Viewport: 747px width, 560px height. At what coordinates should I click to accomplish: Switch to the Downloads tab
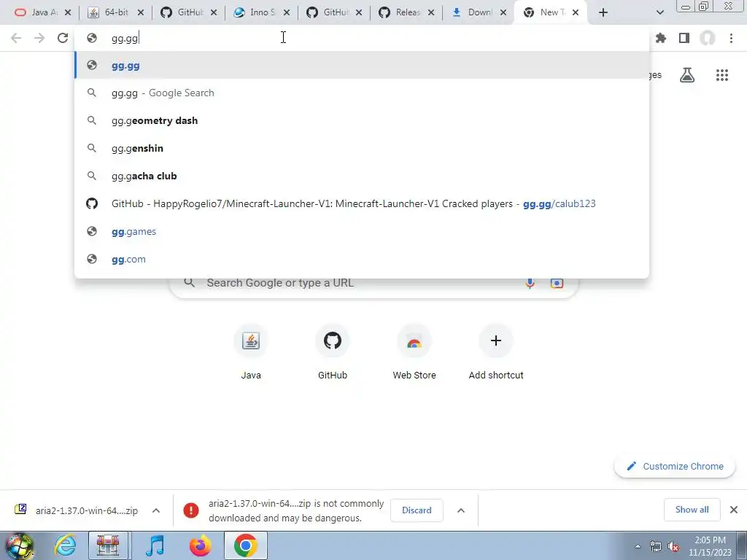473,12
